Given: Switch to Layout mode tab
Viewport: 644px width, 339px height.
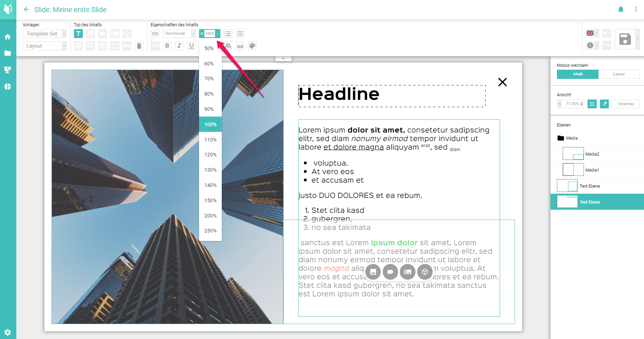Looking at the screenshot, I should 619,74.
